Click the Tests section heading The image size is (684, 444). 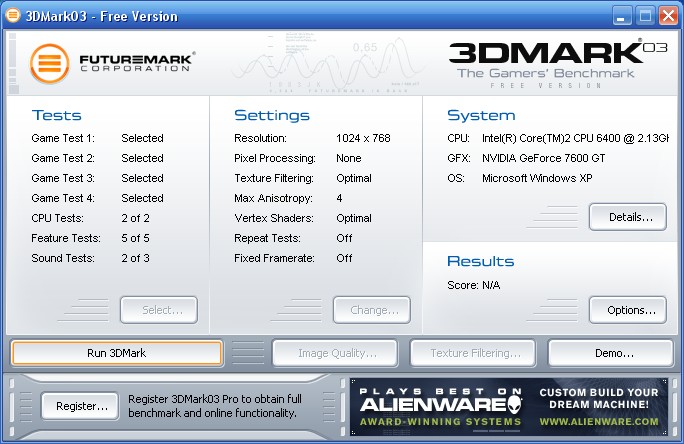click(57, 115)
